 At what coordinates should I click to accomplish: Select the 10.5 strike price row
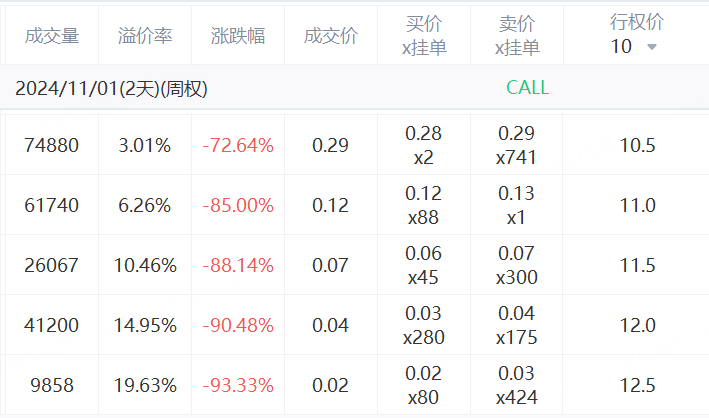[637, 145]
